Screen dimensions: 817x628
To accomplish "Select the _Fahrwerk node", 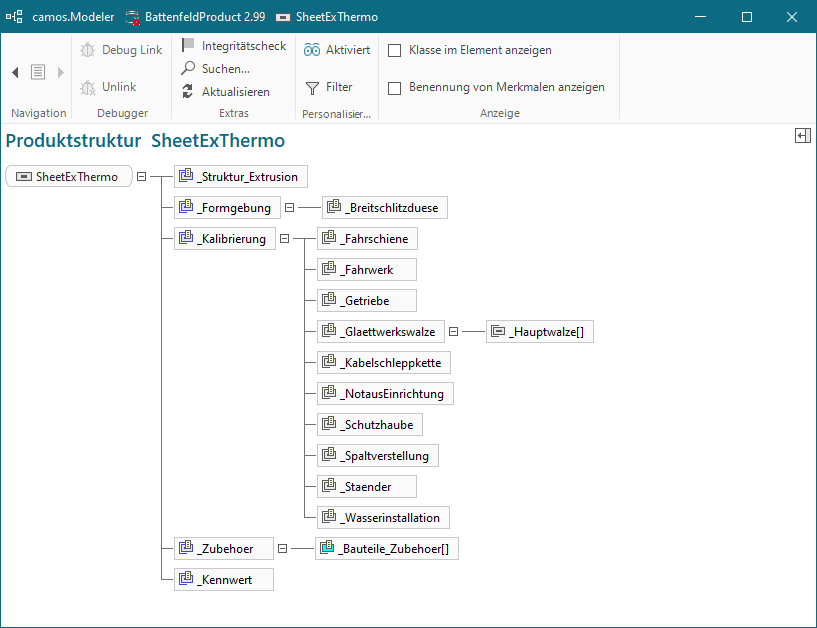I will (367, 269).
